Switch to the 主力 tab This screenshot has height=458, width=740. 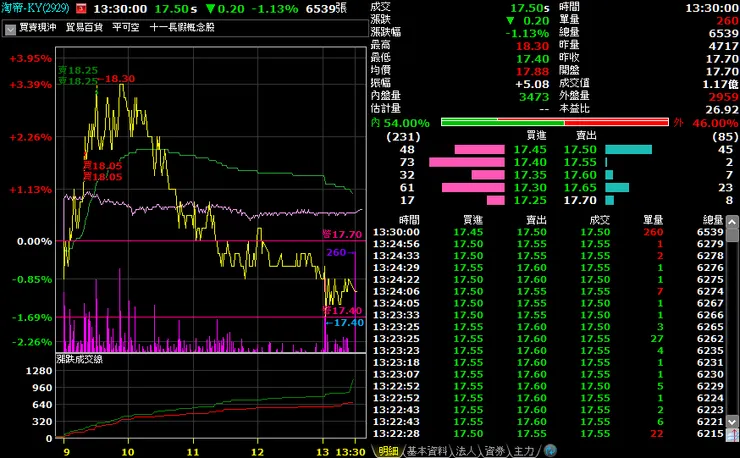tap(523, 451)
